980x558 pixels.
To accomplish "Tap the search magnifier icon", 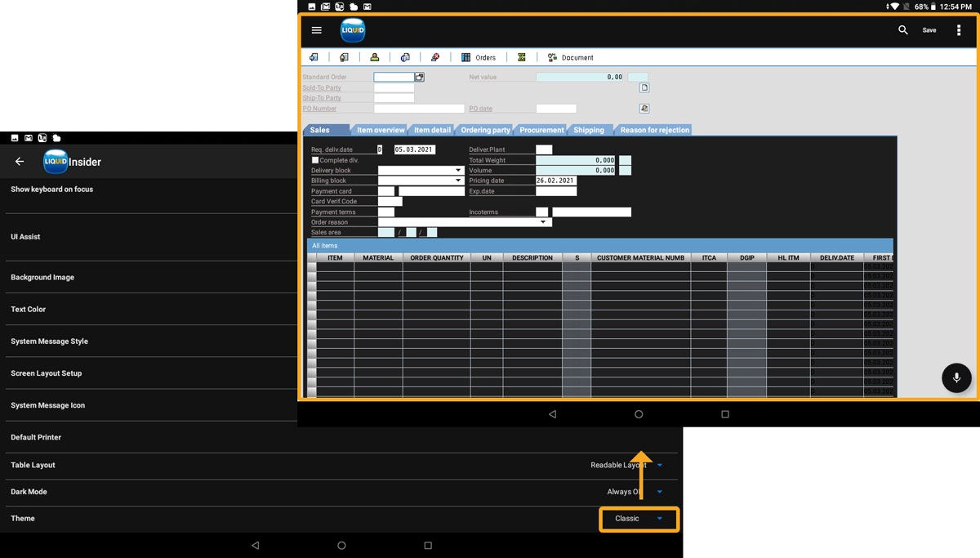I will tap(902, 30).
